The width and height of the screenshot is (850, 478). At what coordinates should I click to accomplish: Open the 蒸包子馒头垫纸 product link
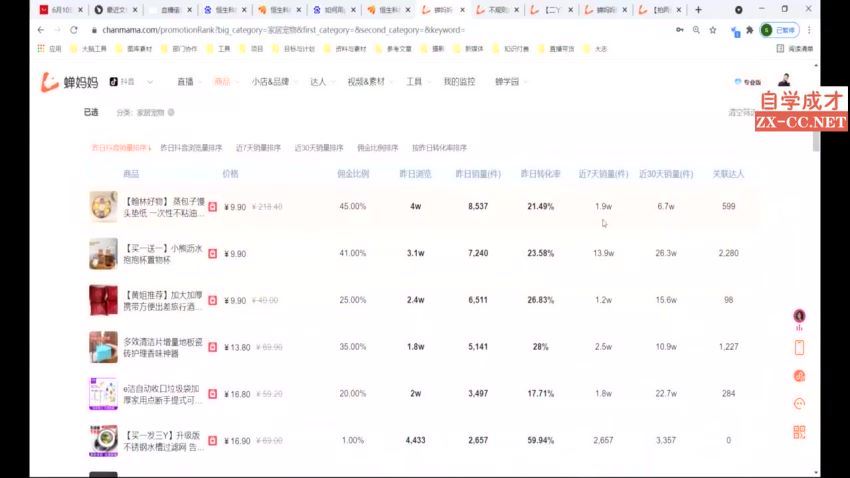164,207
